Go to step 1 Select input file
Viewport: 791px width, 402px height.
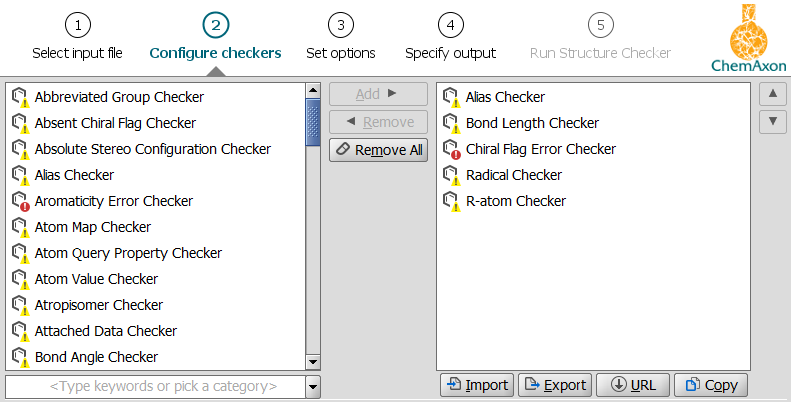tap(79, 37)
